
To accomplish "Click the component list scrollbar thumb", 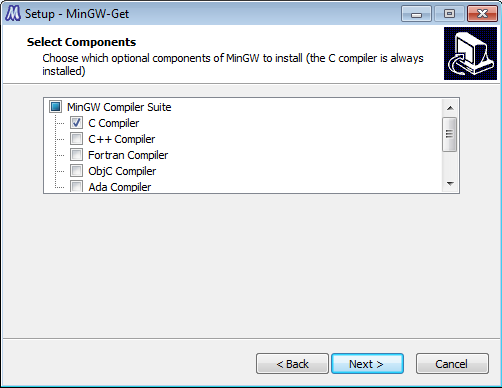I will (x=450, y=134).
